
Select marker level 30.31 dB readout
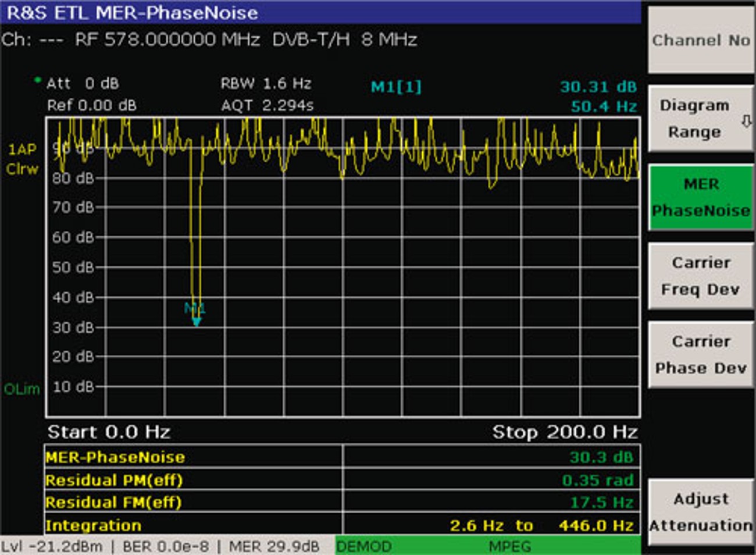point(598,87)
